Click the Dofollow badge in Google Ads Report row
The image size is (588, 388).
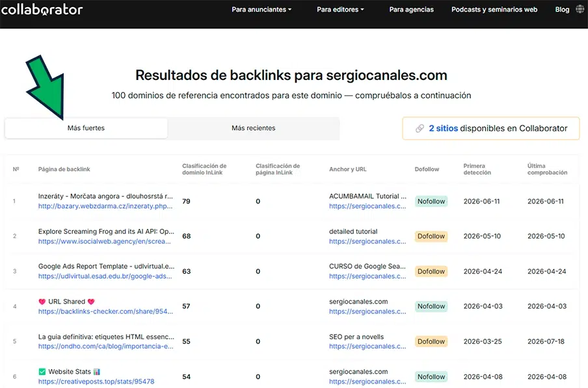431,271
